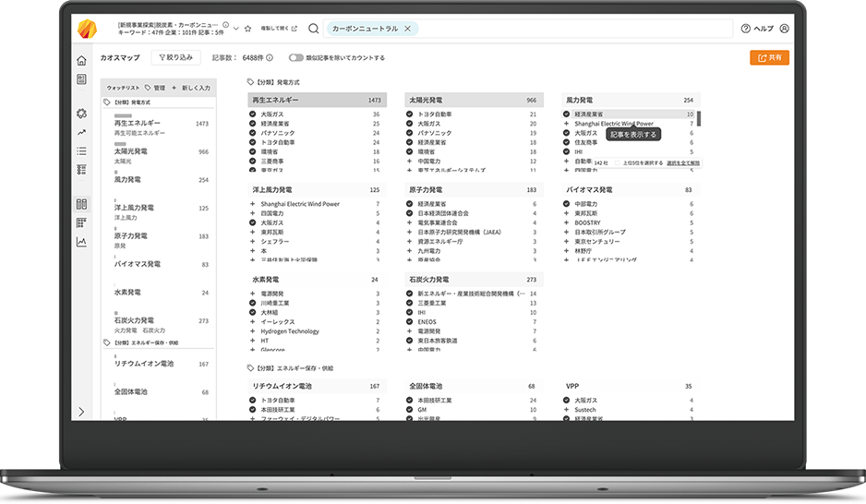Click 三菱重工業 in the 石炭火力発電 list
This screenshot has height=504, width=866.
pos(432,303)
